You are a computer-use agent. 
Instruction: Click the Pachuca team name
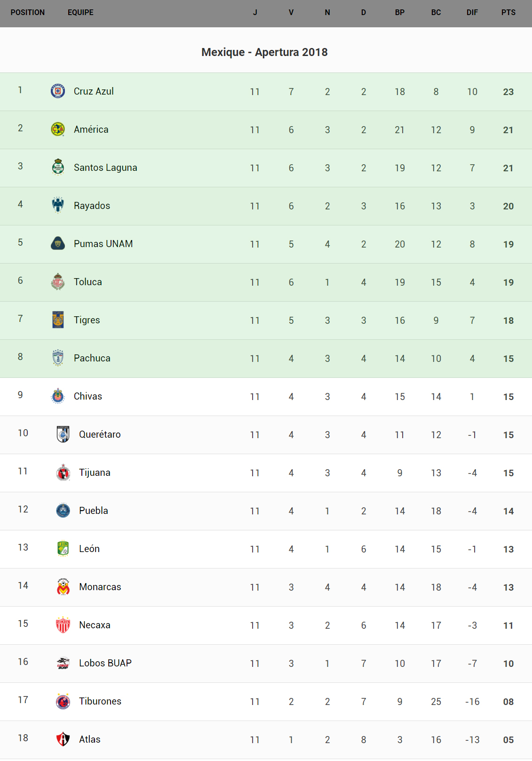pyautogui.click(x=92, y=358)
